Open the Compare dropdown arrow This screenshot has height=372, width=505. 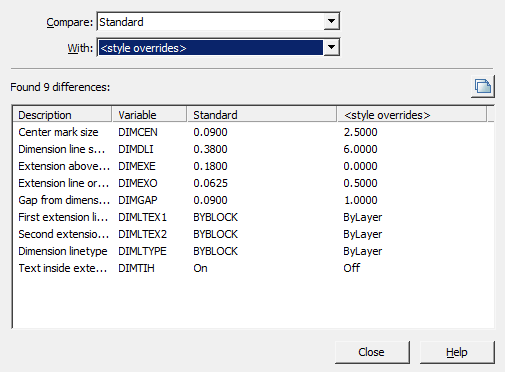[x=331, y=22]
